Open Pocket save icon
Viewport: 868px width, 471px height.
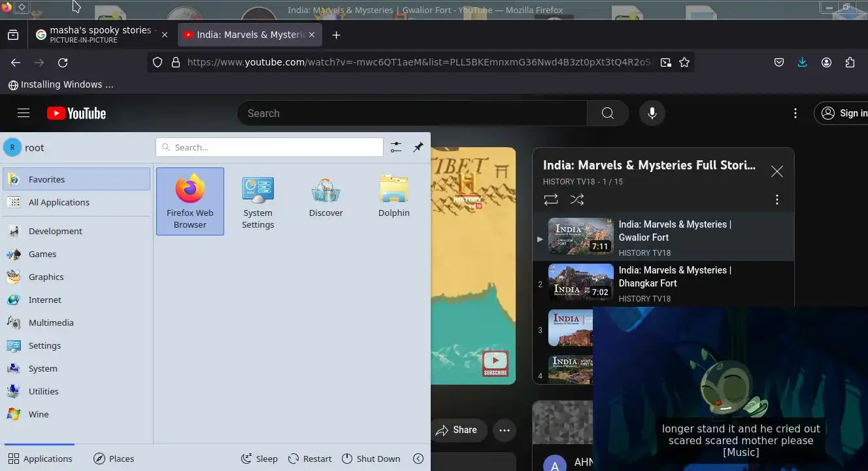tap(779, 62)
